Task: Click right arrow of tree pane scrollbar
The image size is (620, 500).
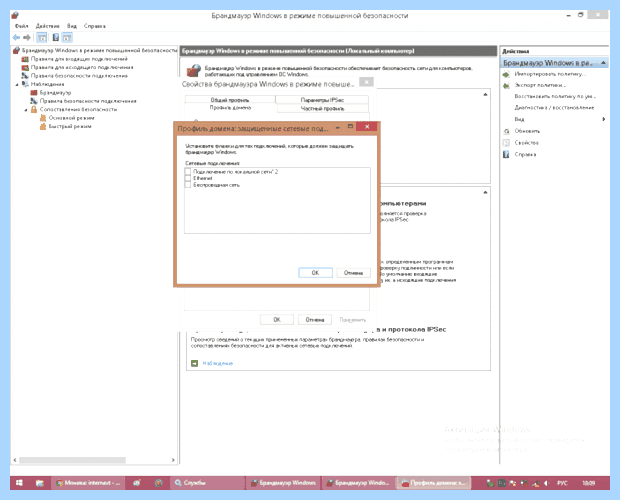Action: pyautogui.click(x=173, y=460)
